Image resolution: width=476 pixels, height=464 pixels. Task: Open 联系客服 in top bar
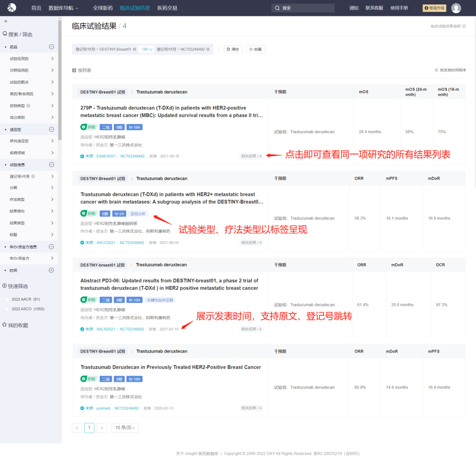[x=374, y=8]
